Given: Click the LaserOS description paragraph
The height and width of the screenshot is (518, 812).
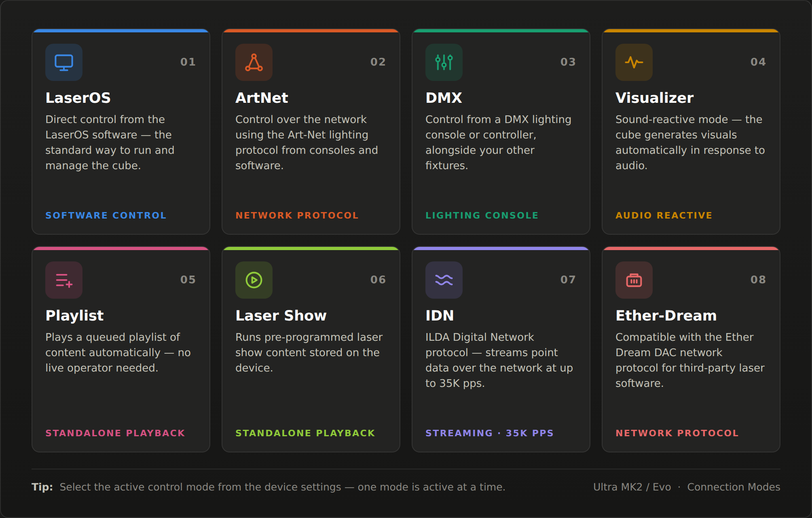Looking at the screenshot, I should click(110, 142).
